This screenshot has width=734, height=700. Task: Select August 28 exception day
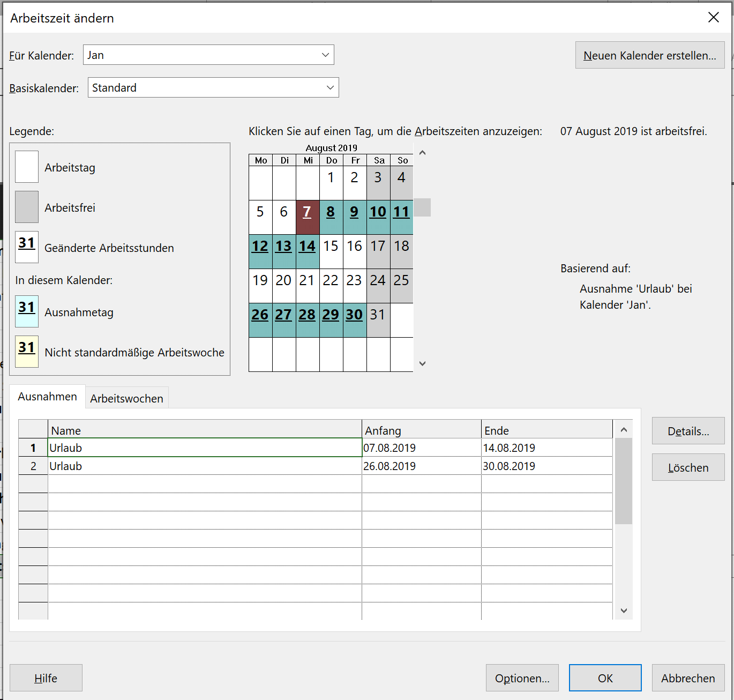pyautogui.click(x=308, y=320)
